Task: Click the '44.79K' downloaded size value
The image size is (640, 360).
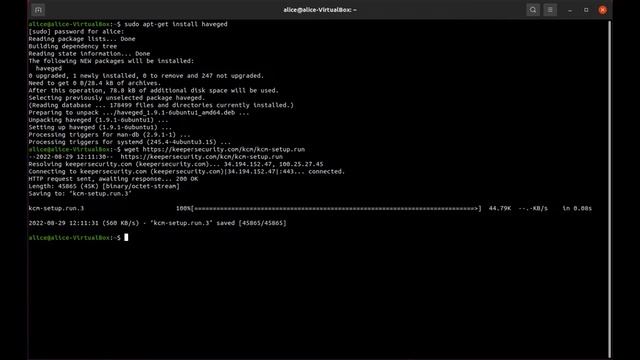Action: [x=500, y=208]
